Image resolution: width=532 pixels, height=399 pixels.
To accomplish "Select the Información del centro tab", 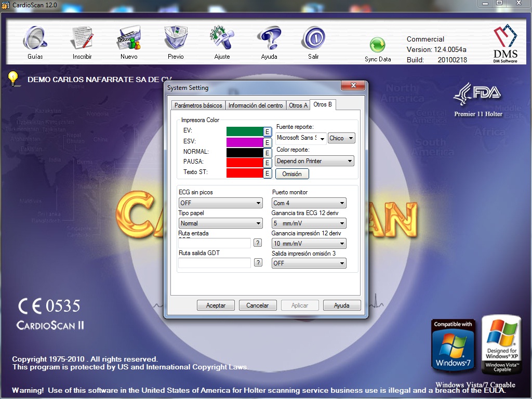I will pos(256,105).
